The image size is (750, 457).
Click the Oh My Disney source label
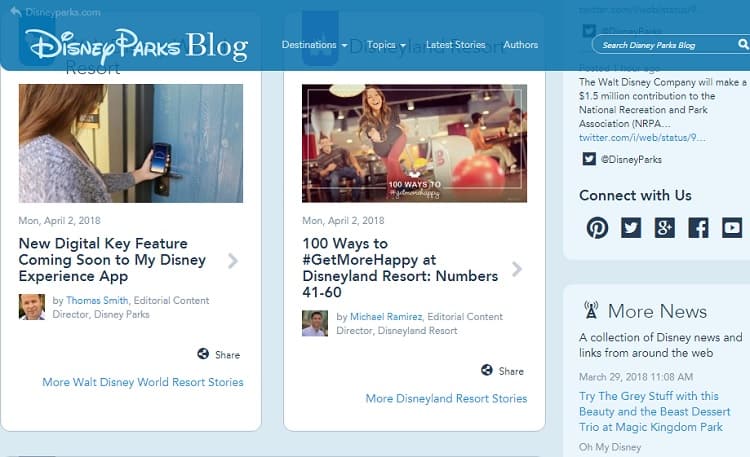pos(610,447)
